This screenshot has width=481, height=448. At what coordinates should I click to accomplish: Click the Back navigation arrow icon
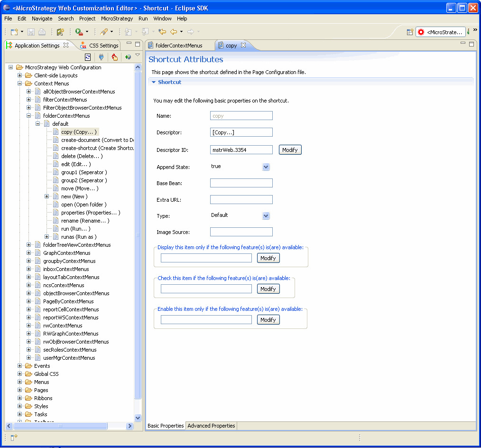[x=174, y=32]
